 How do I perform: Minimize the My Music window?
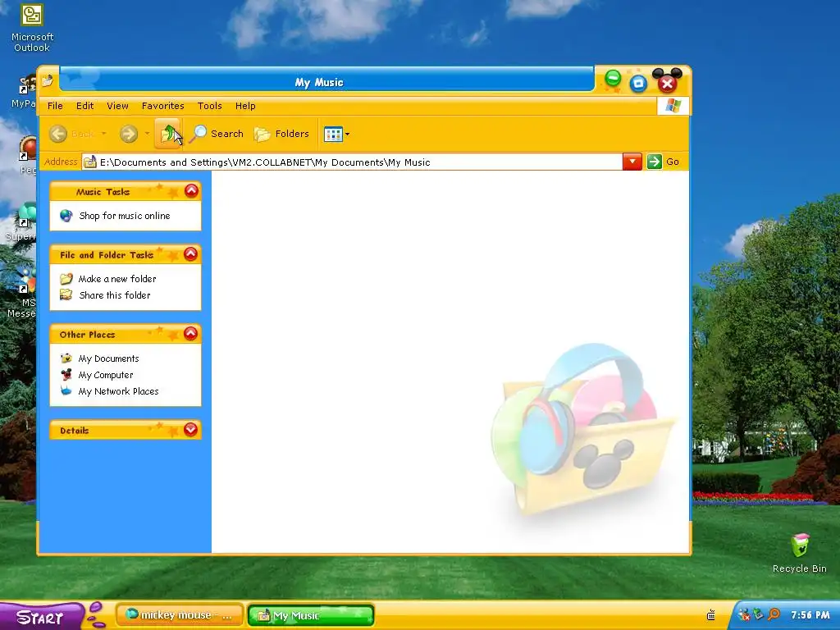click(x=613, y=79)
